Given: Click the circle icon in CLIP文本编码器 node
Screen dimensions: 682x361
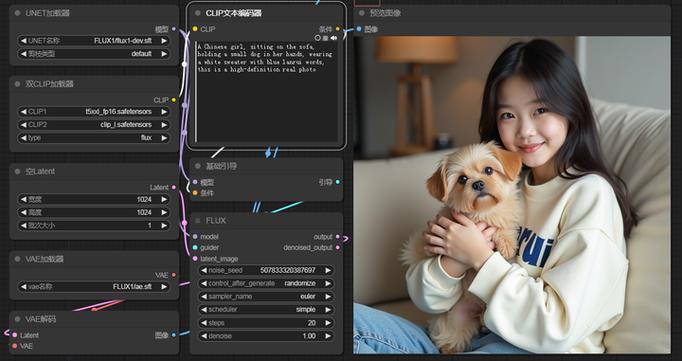Looking at the screenshot, I should point(318,38).
